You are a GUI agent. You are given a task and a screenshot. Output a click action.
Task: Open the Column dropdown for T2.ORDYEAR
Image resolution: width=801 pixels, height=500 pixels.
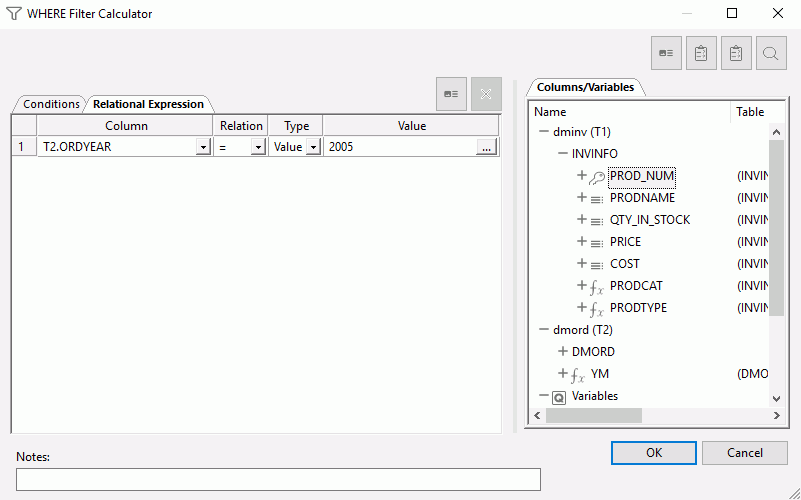203,147
